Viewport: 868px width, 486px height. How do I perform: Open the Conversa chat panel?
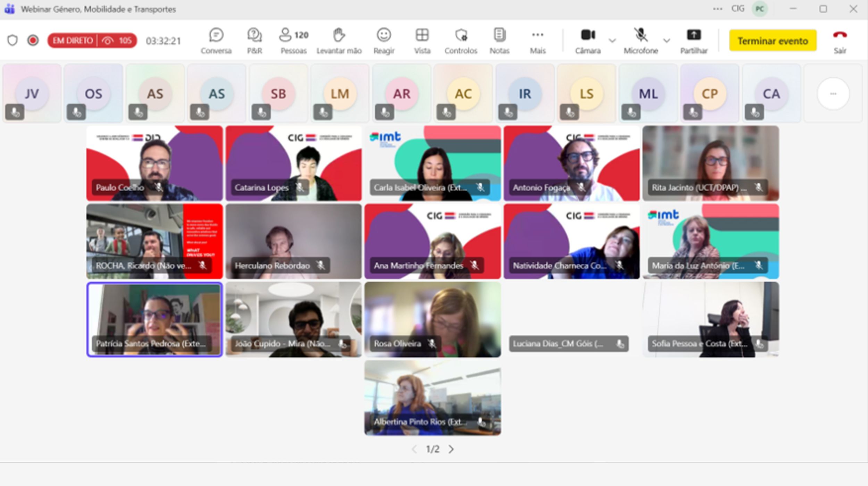tap(216, 41)
